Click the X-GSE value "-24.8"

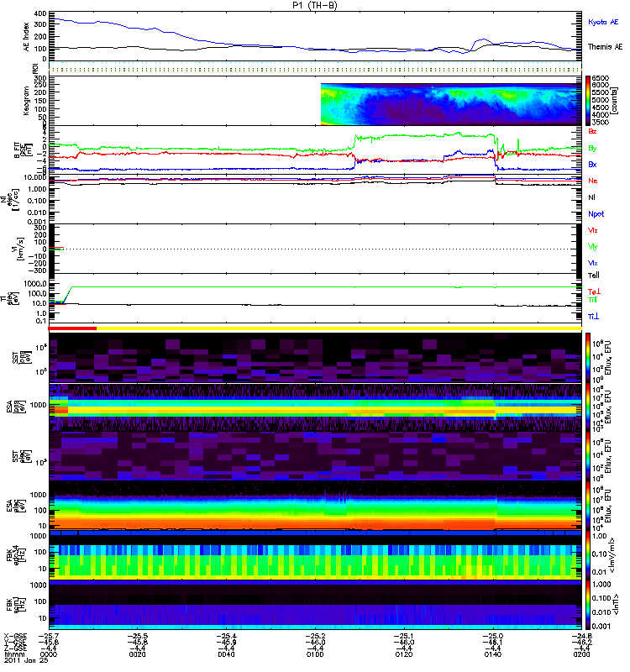tap(581, 636)
